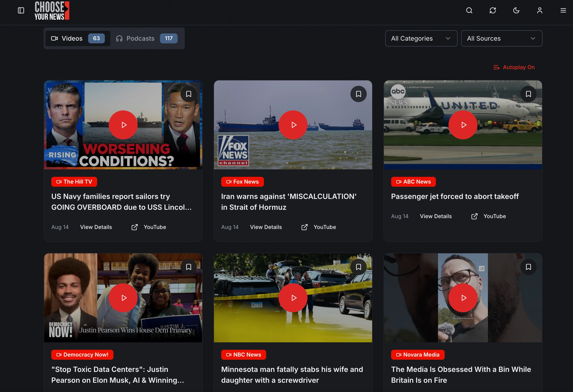The height and width of the screenshot is (392, 573).
Task: Toggle the Autoplay On setting
Action: coord(514,67)
